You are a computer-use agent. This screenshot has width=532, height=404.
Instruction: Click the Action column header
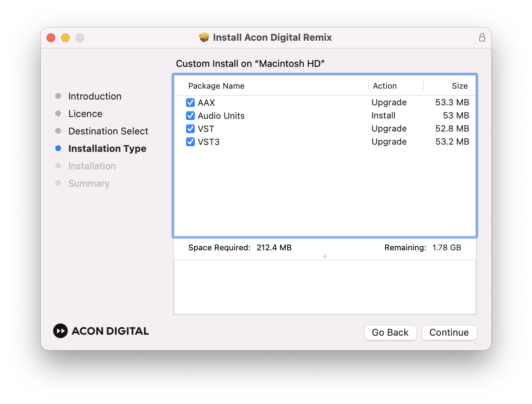click(385, 86)
